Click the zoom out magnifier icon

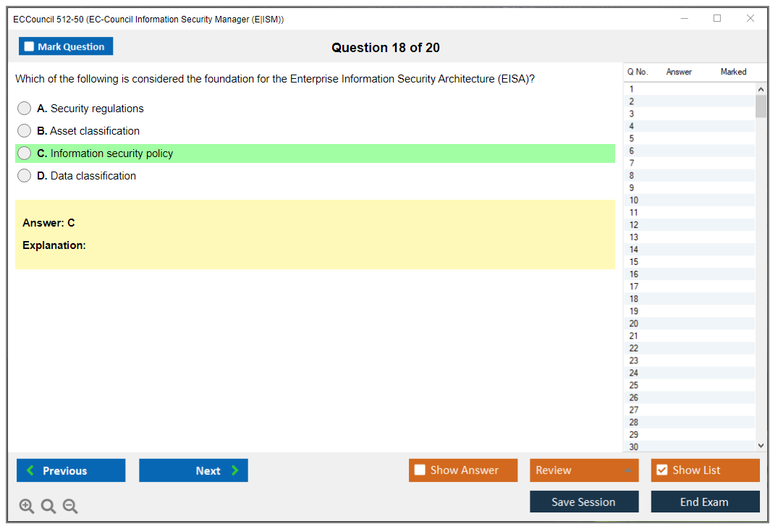click(x=70, y=507)
